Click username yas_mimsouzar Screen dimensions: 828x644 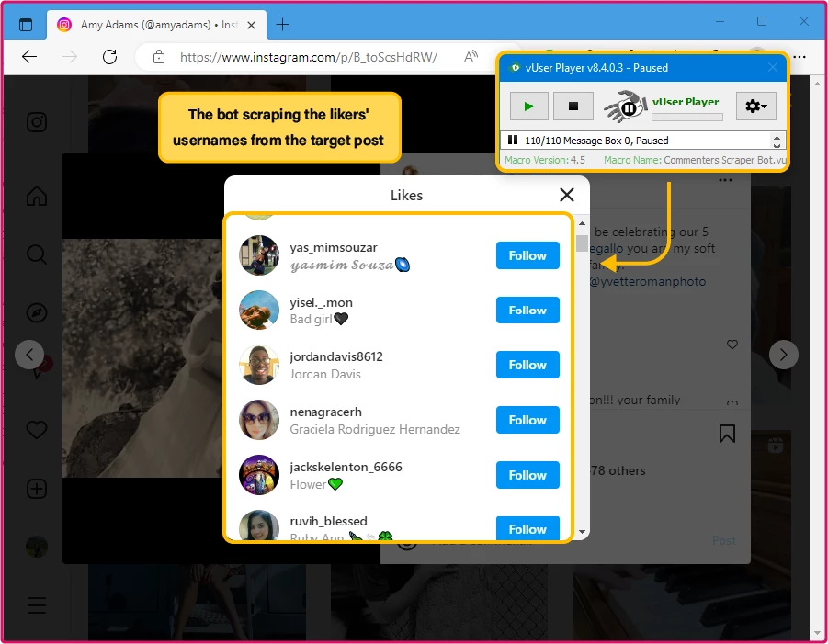334,247
